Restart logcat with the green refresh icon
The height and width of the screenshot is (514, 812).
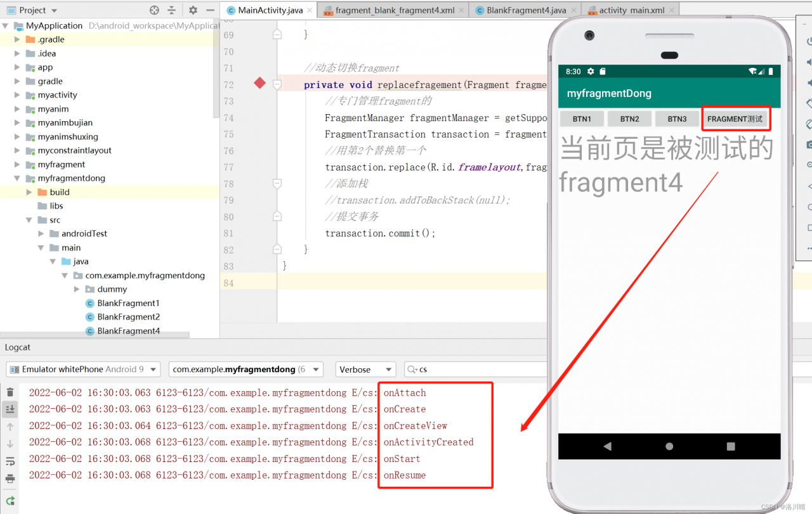tap(10, 501)
